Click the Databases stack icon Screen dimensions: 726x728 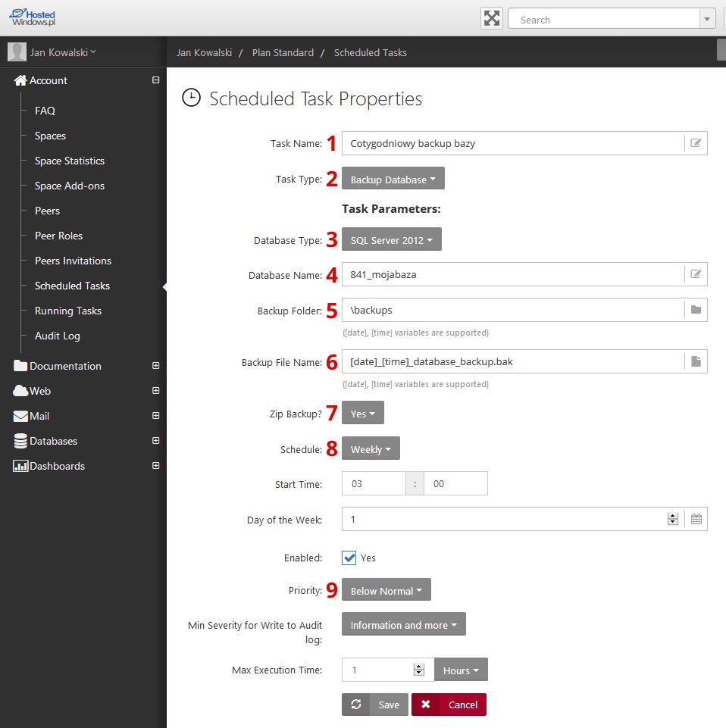point(20,441)
